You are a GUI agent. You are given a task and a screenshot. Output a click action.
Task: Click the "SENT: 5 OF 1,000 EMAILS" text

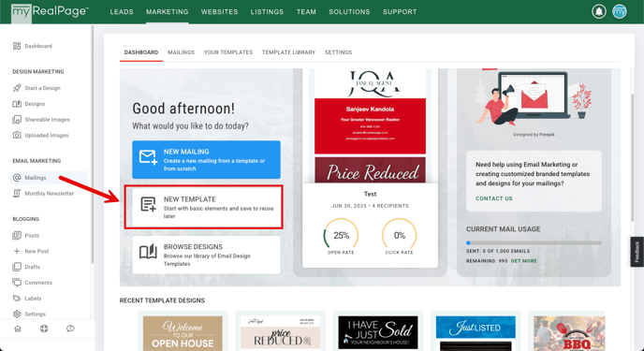pyautogui.click(x=498, y=251)
